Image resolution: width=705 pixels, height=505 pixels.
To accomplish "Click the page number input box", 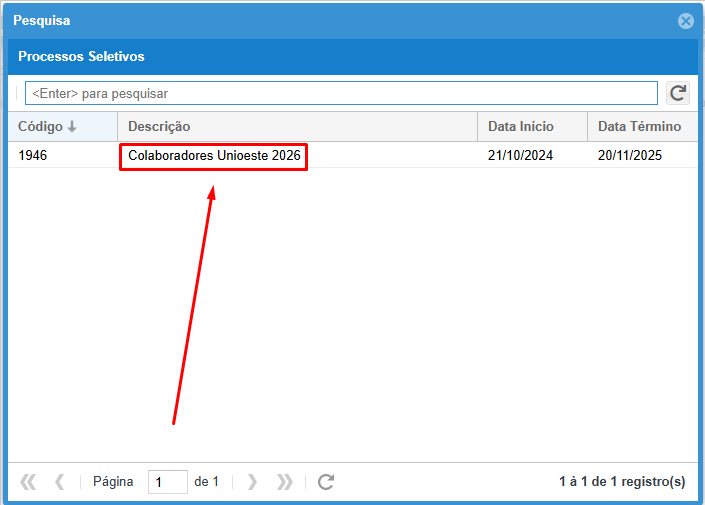I will coord(167,482).
